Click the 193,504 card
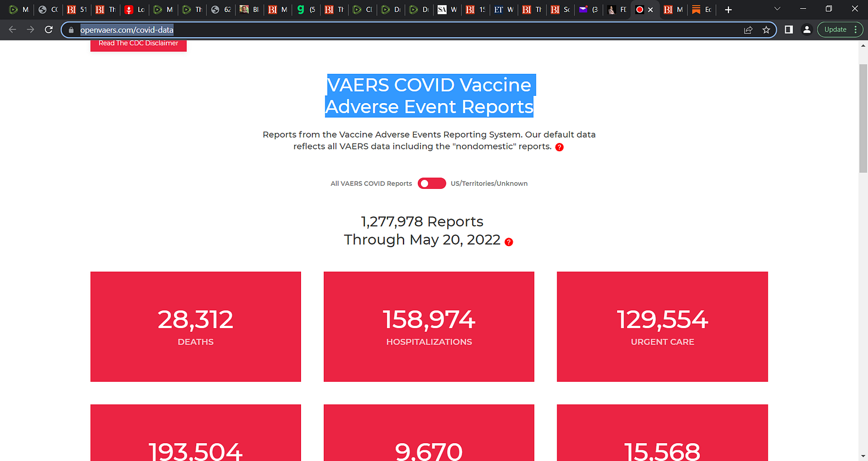The height and width of the screenshot is (461, 868). point(196,433)
